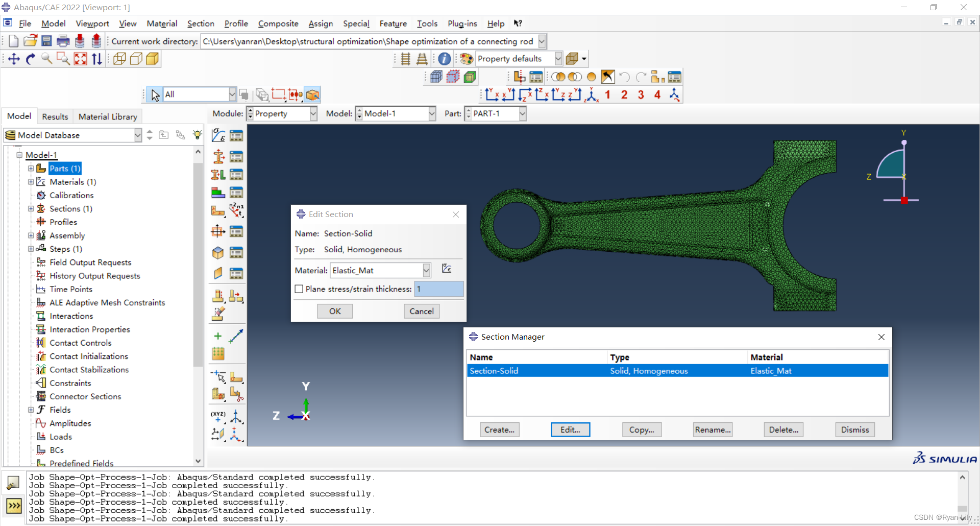Image resolution: width=980 pixels, height=526 pixels.
Task: Switch to shaded render style
Action: 153,59
